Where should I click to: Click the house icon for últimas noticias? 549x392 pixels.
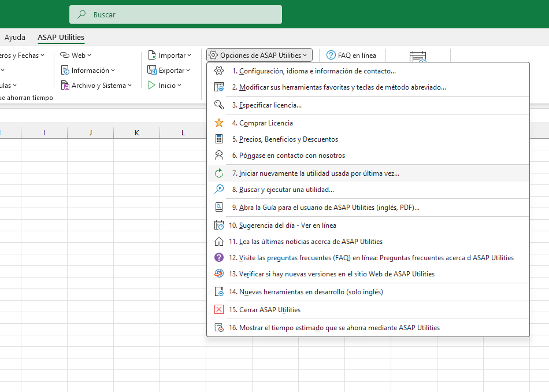(x=219, y=241)
